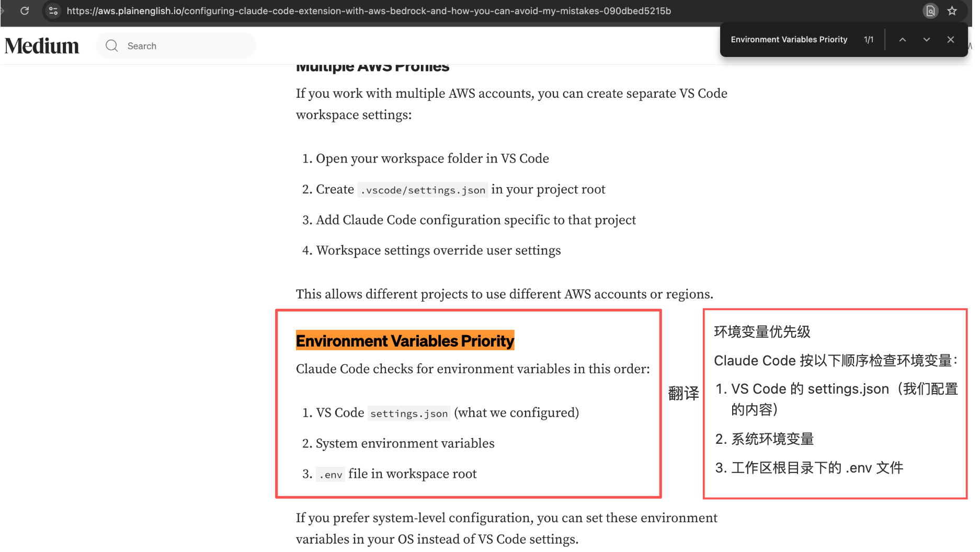
Task: Click the .env inline code snippet
Action: (x=331, y=475)
